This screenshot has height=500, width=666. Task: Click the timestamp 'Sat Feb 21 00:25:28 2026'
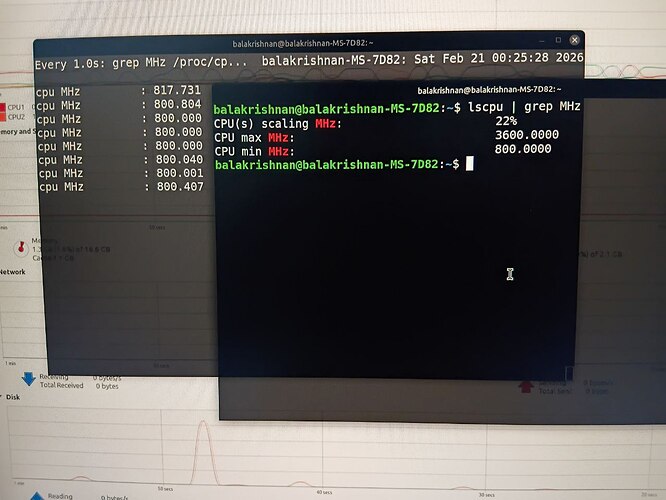pos(499,58)
